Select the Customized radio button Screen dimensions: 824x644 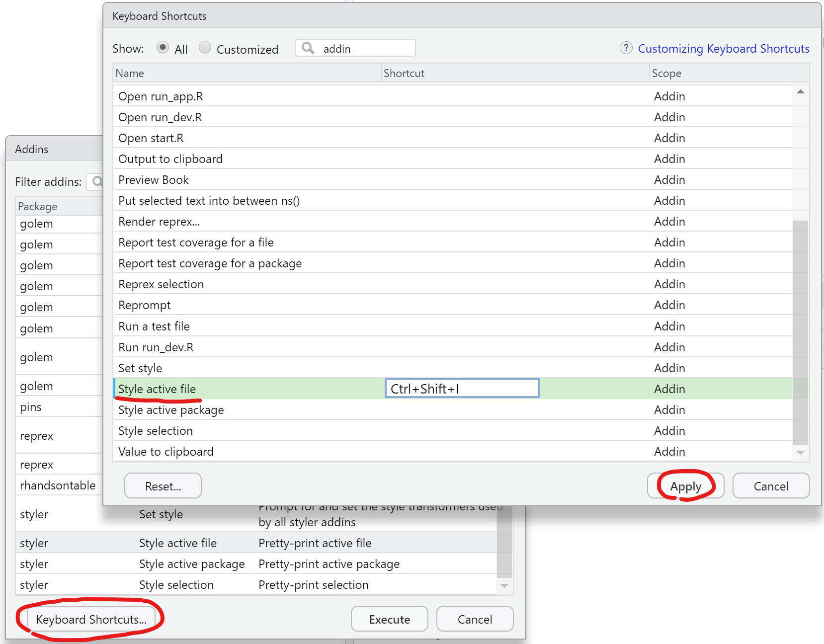click(205, 48)
